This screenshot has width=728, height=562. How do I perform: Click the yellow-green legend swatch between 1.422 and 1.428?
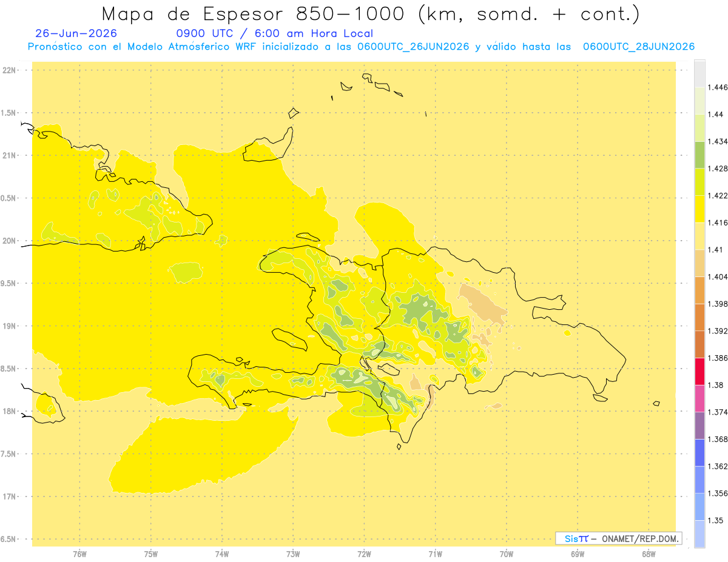(699, 182)
